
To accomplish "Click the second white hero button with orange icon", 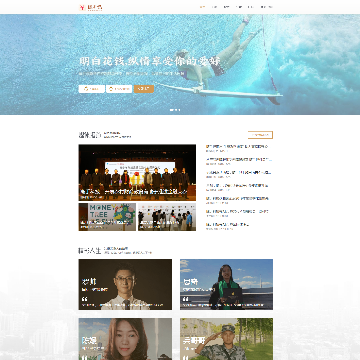I will click(119, 89).
